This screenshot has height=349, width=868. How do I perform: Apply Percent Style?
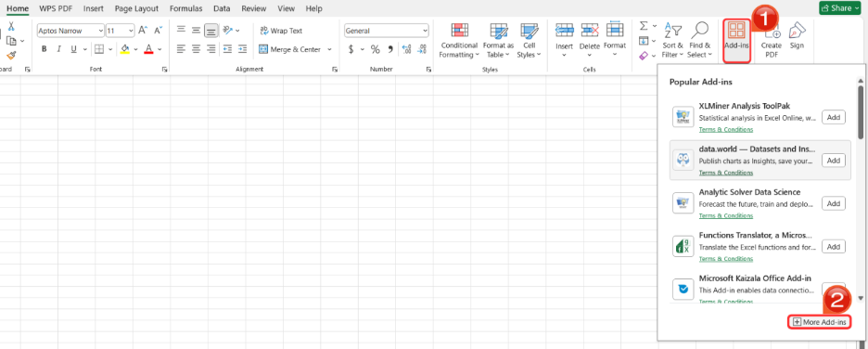[376, 49]
